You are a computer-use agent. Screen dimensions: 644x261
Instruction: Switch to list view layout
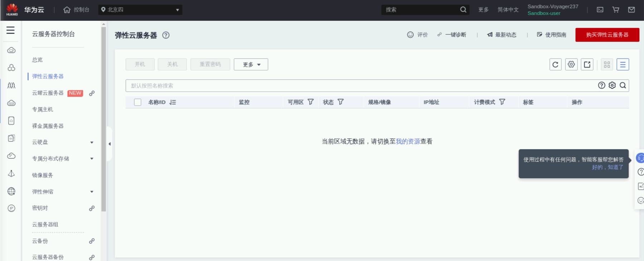623,64
